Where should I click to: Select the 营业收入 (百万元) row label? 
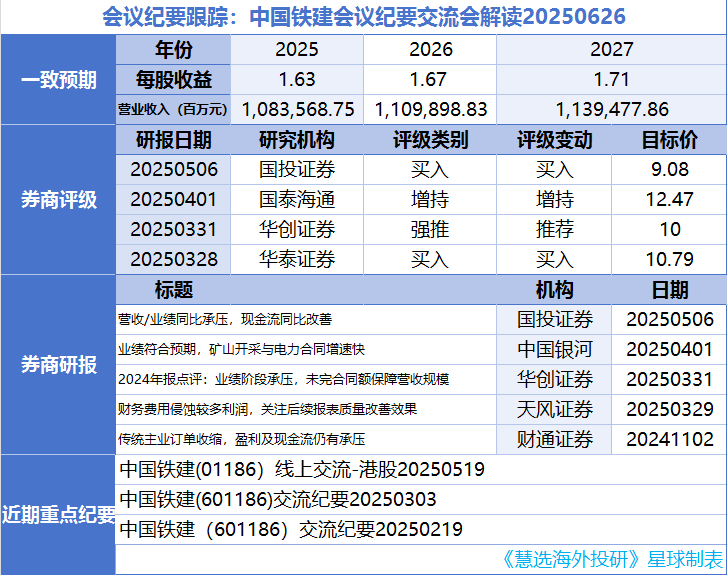[x=173, y=109]
